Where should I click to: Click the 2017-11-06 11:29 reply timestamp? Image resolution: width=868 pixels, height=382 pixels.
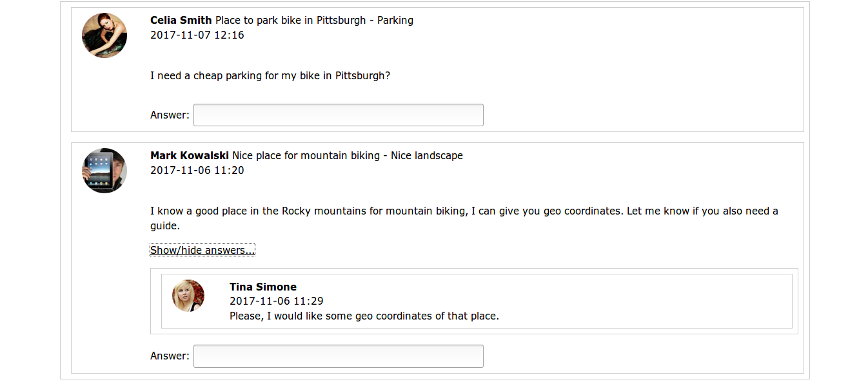coord(277,301)
